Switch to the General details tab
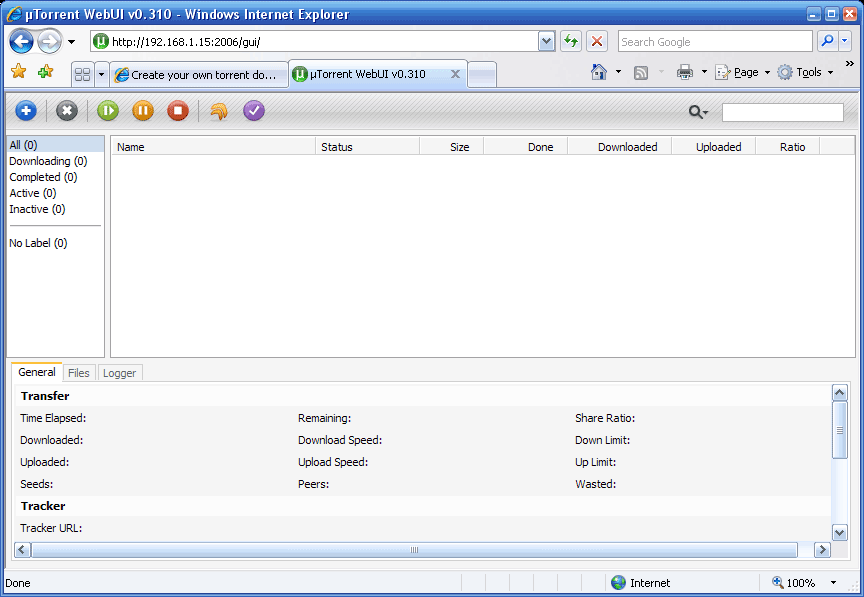The image size is (864, 597). coord(37,372)
